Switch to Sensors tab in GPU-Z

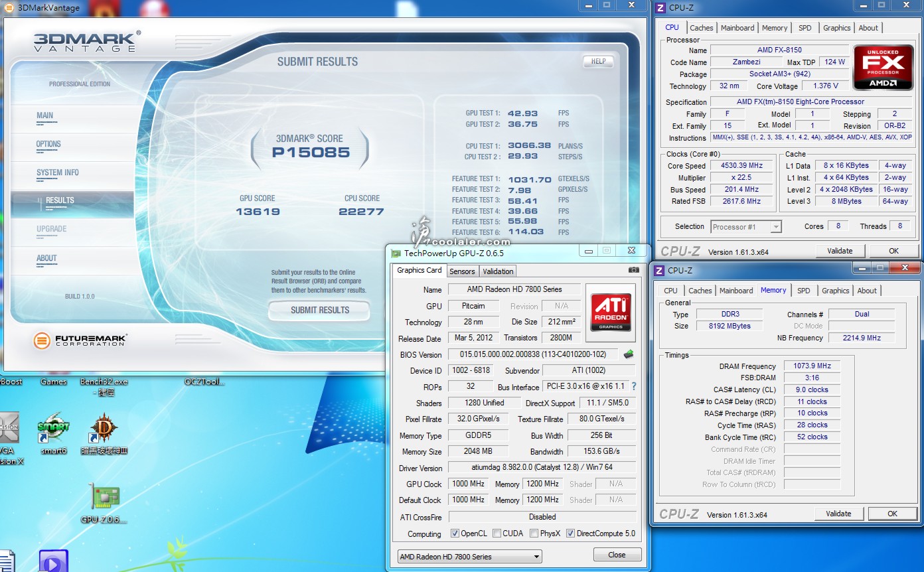(x=462, y=271)
